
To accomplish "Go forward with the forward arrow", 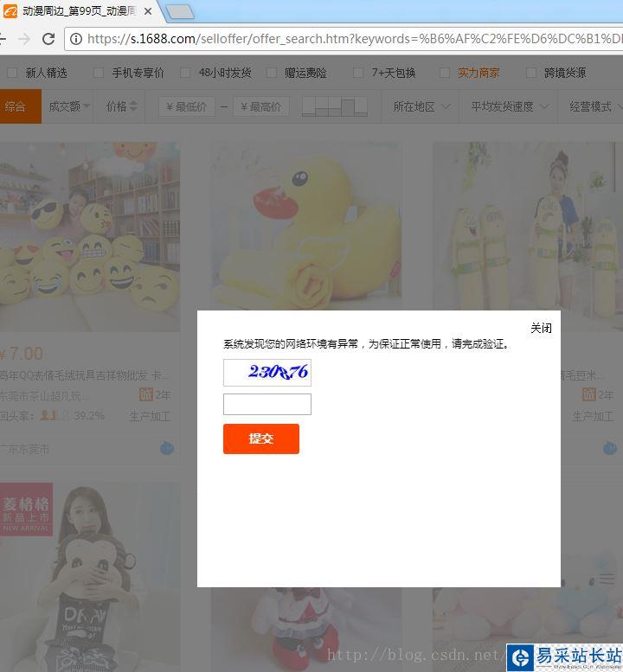I will click(x=24, y=39).
